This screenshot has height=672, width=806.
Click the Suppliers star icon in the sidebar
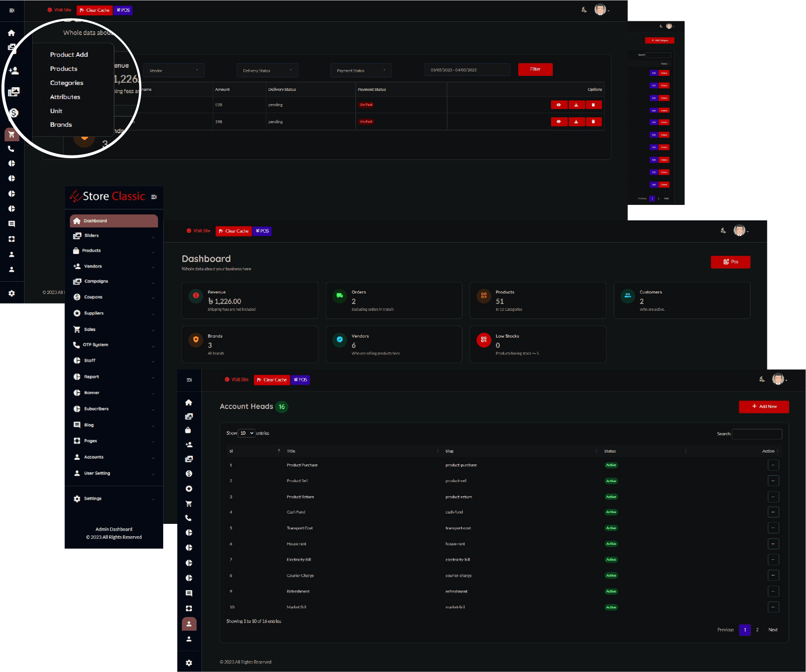(x=77, y=314)
